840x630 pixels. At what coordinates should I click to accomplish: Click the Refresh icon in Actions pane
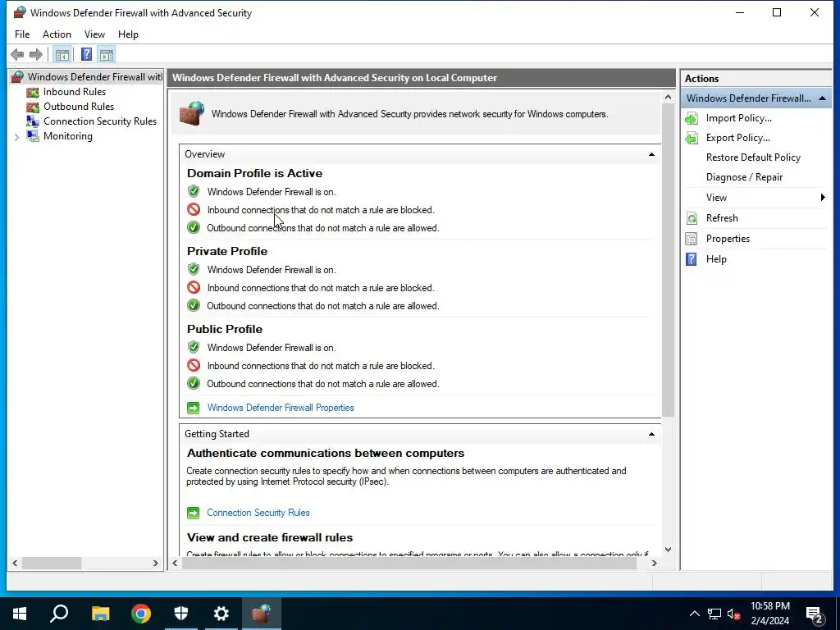tap(692, 218)
